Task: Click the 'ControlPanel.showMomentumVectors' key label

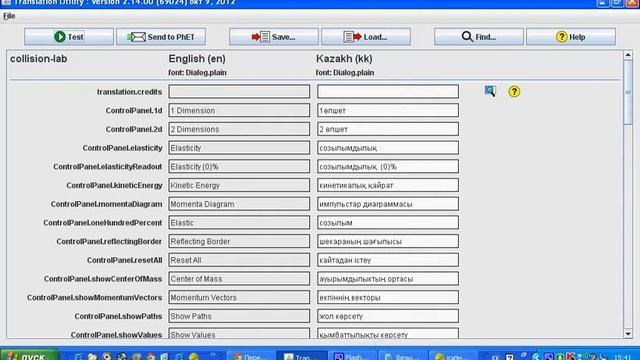Action: [x=95, y=298]
